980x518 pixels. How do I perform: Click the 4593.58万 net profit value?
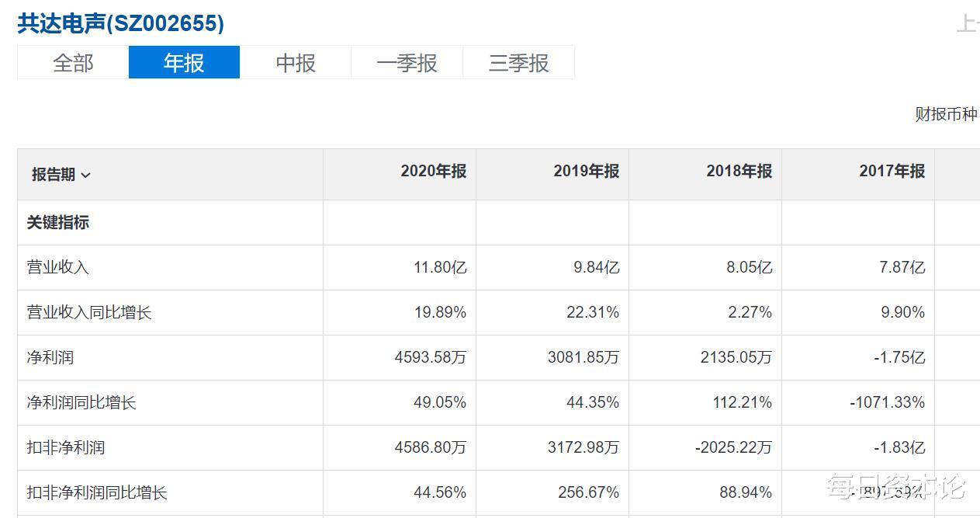point(433,357)
